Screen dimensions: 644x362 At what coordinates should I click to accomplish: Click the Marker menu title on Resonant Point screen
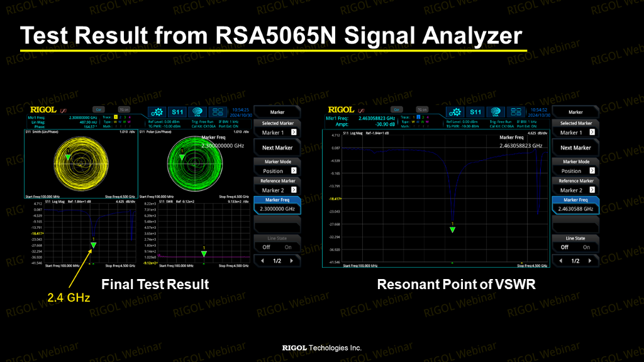click(575, 112)
